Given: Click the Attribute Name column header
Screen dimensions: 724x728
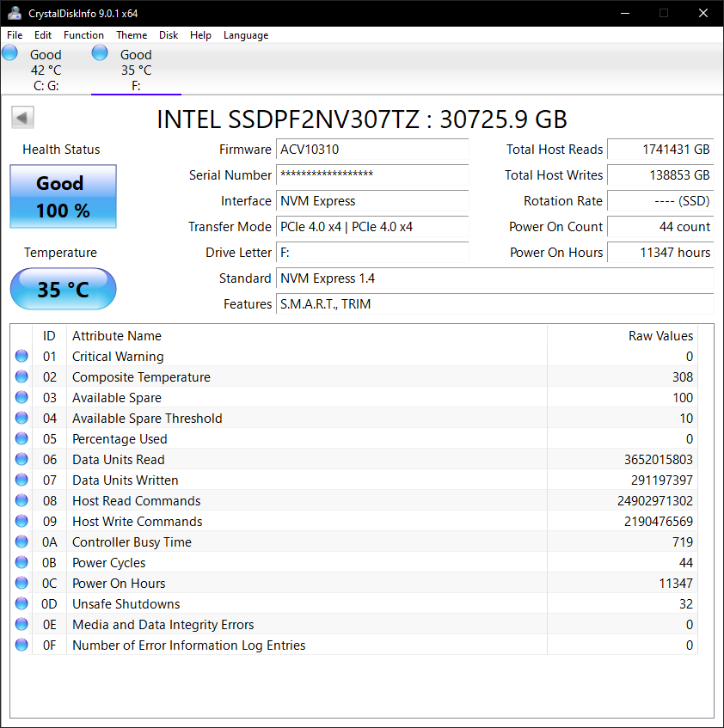Looking at the screenshot, I should pyautogui.click(x=307, y=336).
